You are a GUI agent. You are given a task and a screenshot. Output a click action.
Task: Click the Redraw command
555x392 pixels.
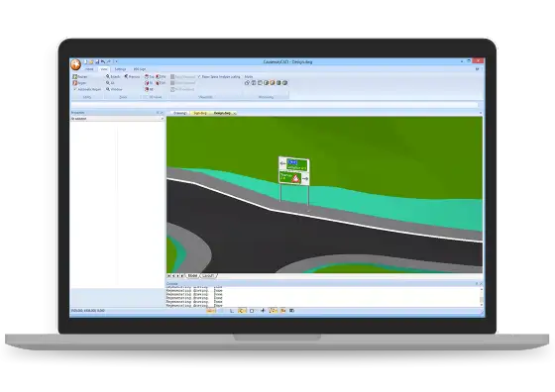[80, 76]
